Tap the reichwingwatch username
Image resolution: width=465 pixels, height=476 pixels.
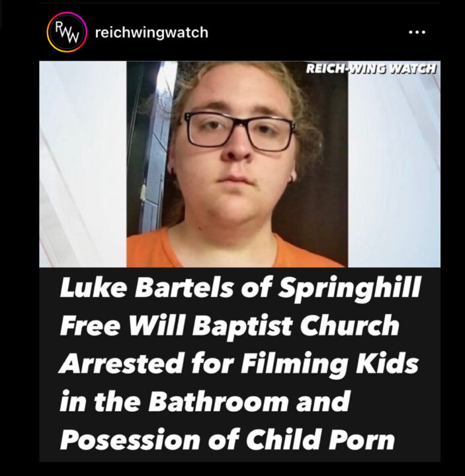151,32
